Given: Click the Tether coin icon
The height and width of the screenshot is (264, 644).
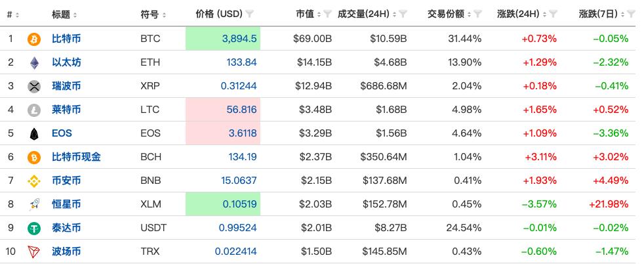Looking at the screenshot, I should [34, 228].
